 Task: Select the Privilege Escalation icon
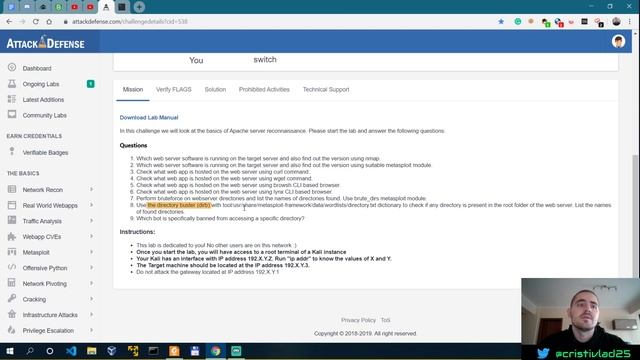coord(12,330)
